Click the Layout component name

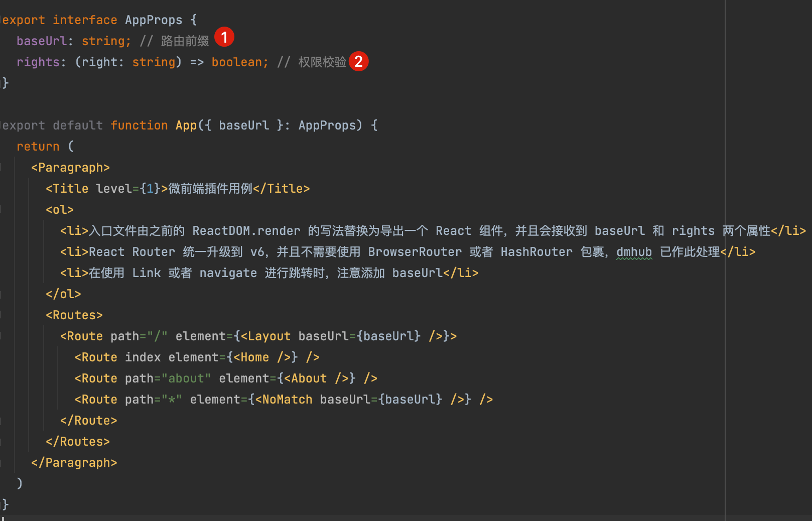pos(269,336)
